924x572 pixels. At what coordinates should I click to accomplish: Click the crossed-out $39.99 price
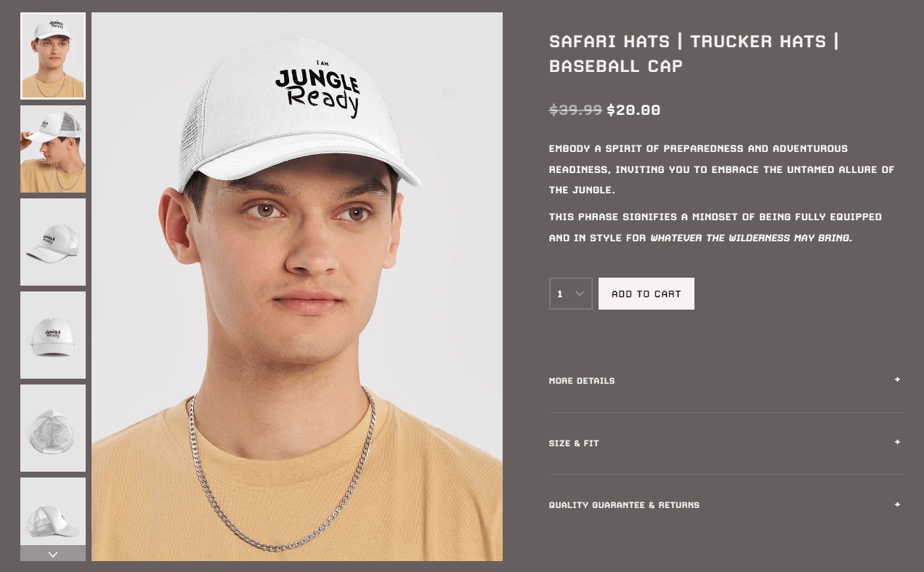pyautogui.click(x=575, y=110)
